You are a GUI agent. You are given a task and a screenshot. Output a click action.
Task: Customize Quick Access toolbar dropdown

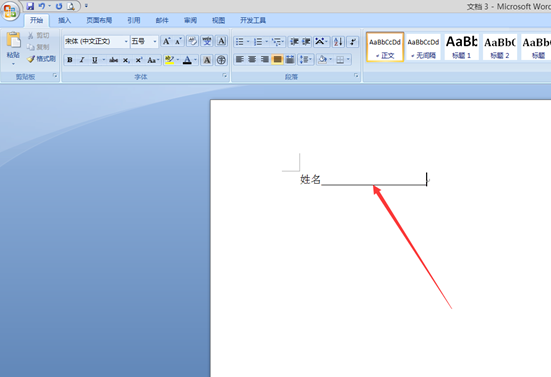click(86, 6)
